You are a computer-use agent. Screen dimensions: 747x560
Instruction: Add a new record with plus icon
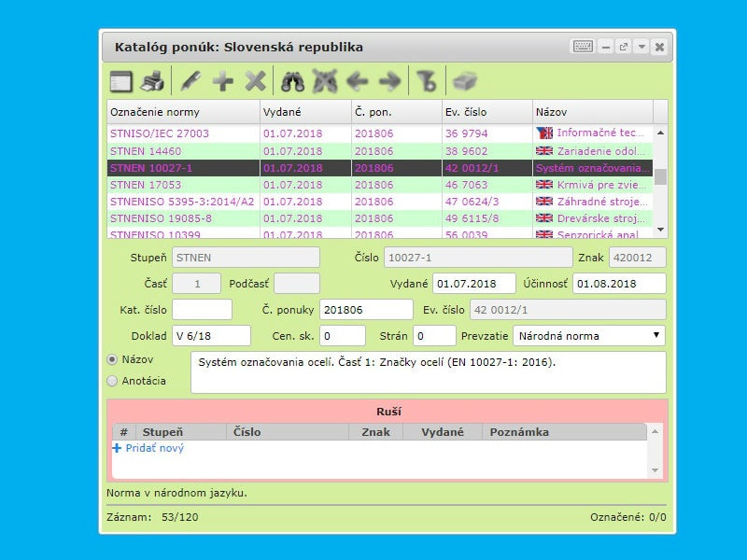pos(222,81)
